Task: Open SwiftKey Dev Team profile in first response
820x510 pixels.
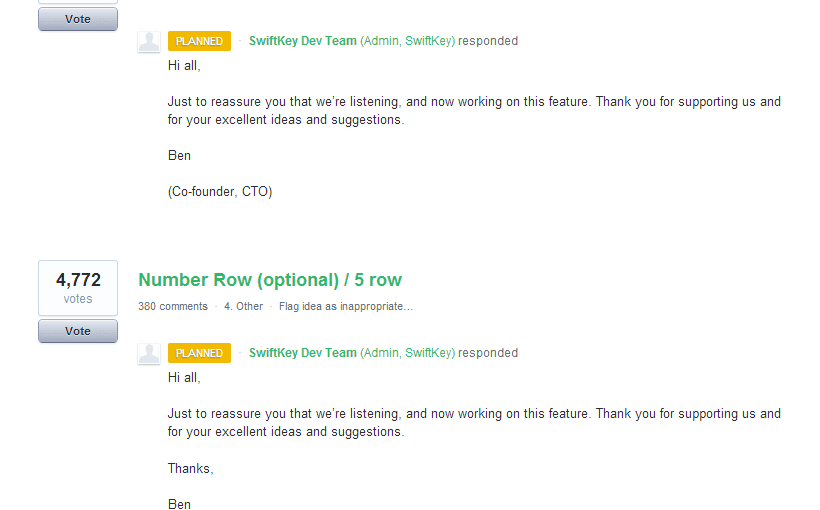Action: [x=303, y=41]
